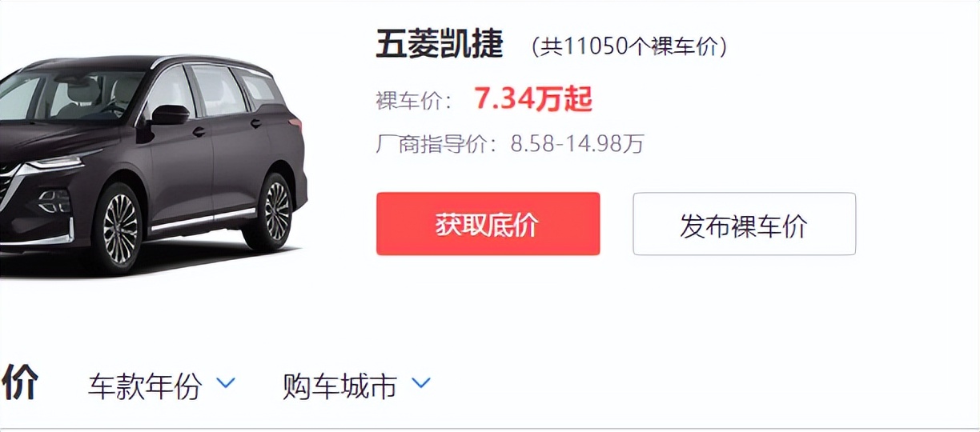Viewport: 980px width, 432px height.
Task: Click the 8.58-14.98万 guide price range
Action: [577, 144]
